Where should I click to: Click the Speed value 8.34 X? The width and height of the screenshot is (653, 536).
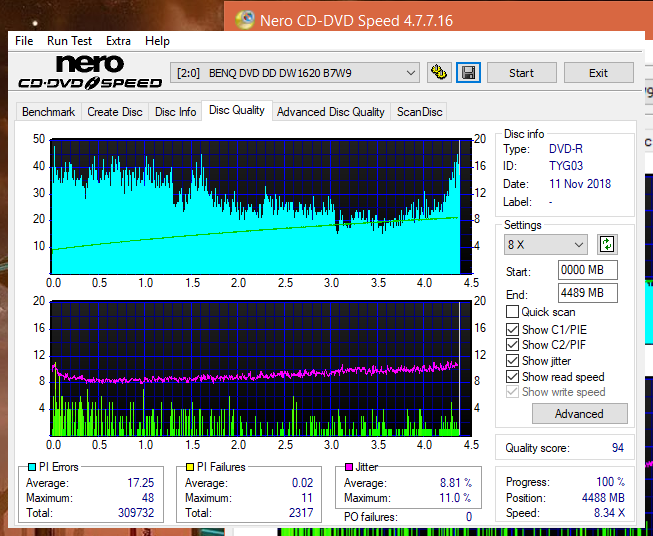coord(609,513)
